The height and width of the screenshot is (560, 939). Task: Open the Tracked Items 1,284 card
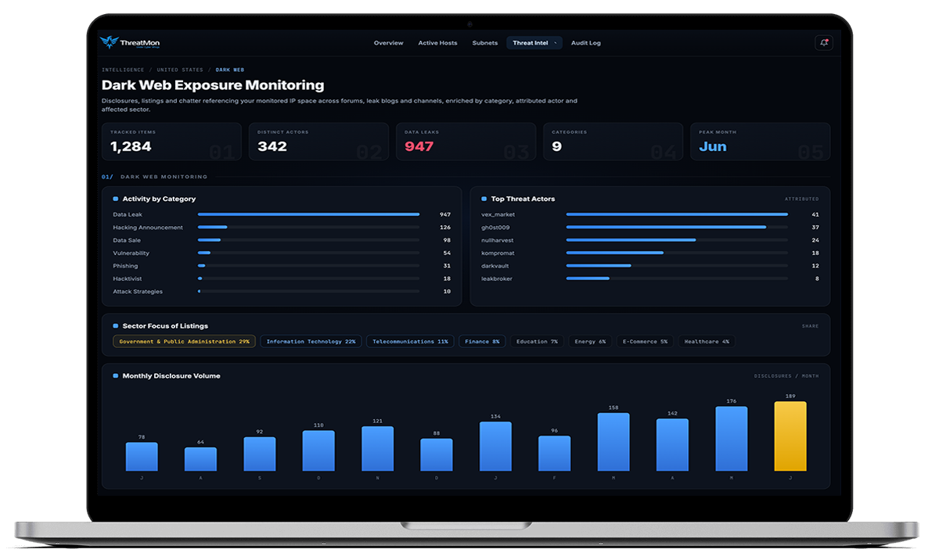point(171,142)
